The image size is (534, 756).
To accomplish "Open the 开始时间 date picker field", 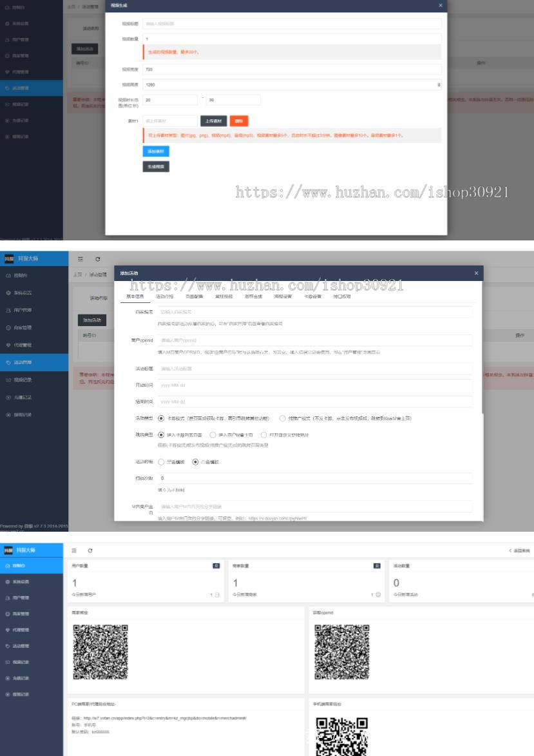I will pos(315,385).
